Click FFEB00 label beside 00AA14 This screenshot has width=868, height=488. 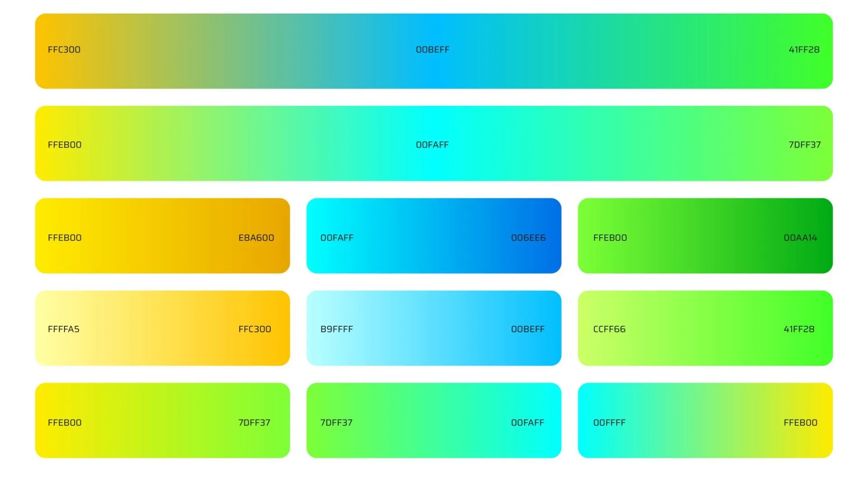coord(610,238)
